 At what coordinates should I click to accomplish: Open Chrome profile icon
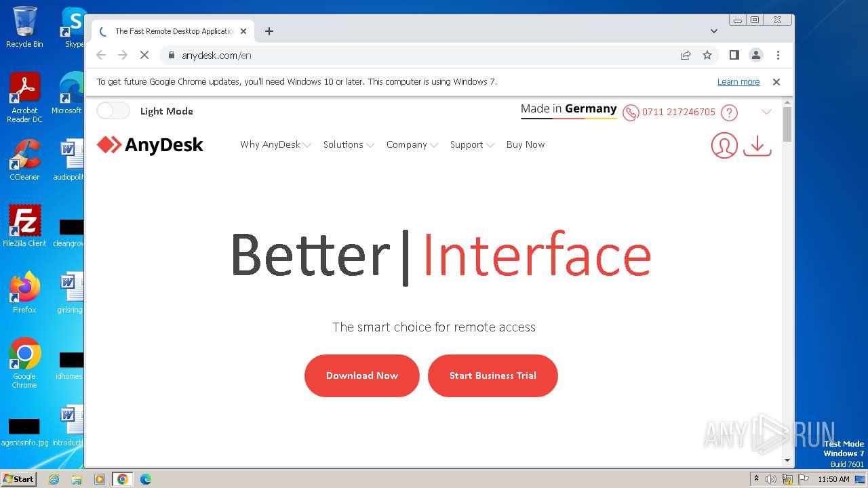756,55
